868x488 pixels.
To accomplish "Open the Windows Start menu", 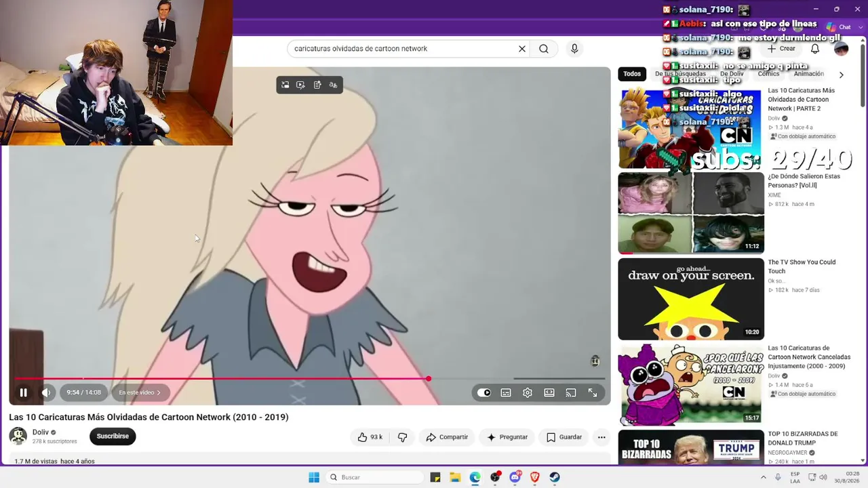I will coord(314,477).
